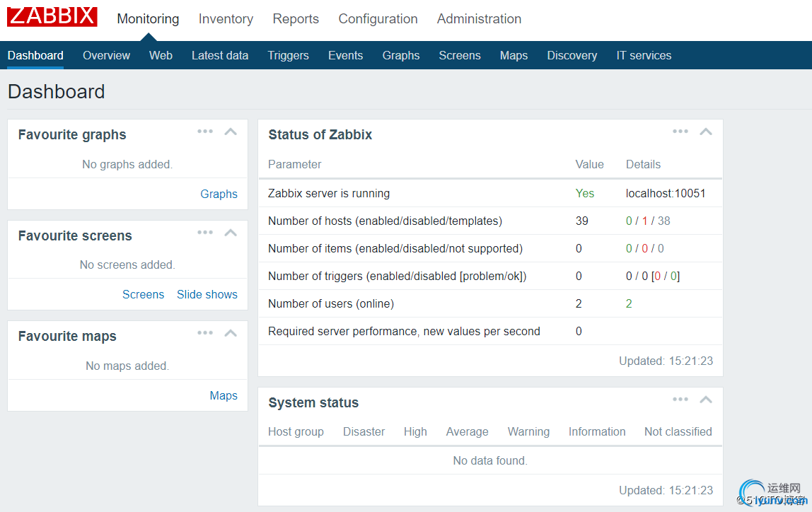This screenshot has width=812, height=512.
Task: Collapse the Favourite graphs widget
Action: click(x=231, y=132)
